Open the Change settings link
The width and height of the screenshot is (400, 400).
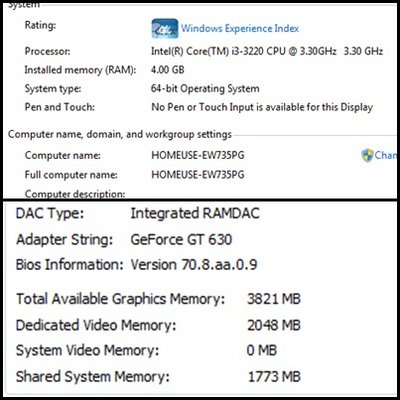386,155
